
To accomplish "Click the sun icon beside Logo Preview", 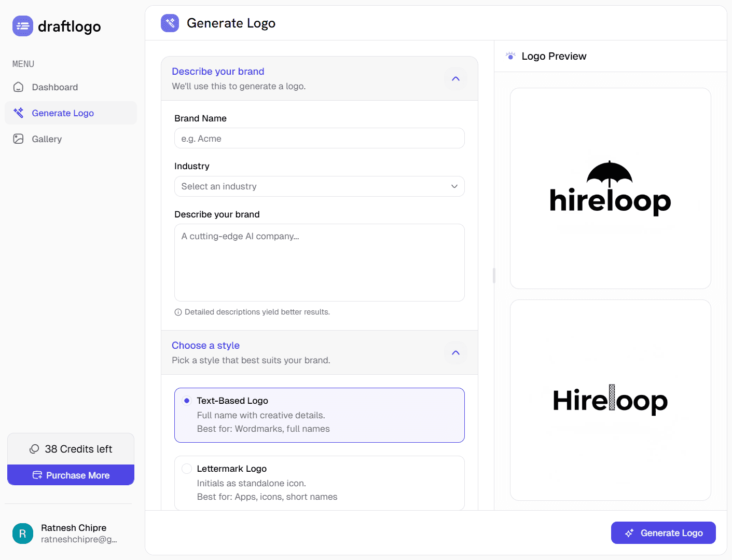I will pos(510,56).
